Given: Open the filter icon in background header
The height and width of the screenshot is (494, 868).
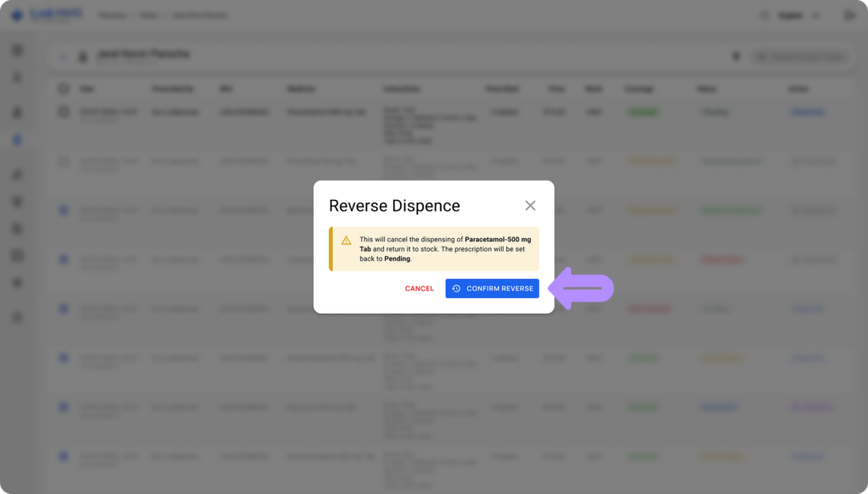Looking at the screenshot, I should [736, 57].
